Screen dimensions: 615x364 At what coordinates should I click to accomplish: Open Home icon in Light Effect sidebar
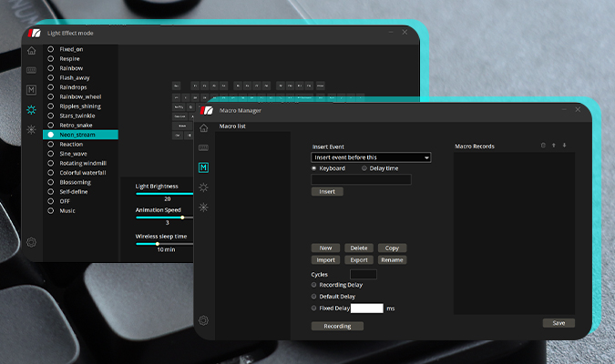tap(32, 50)
